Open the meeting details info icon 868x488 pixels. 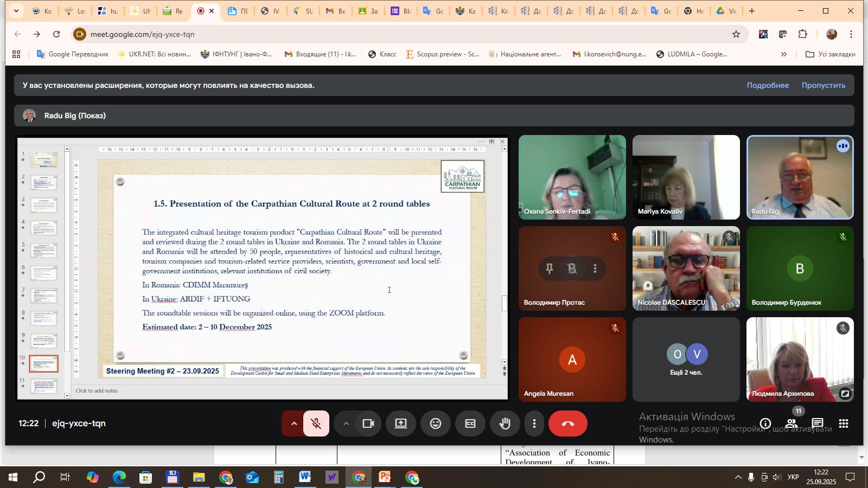point(765,424)
